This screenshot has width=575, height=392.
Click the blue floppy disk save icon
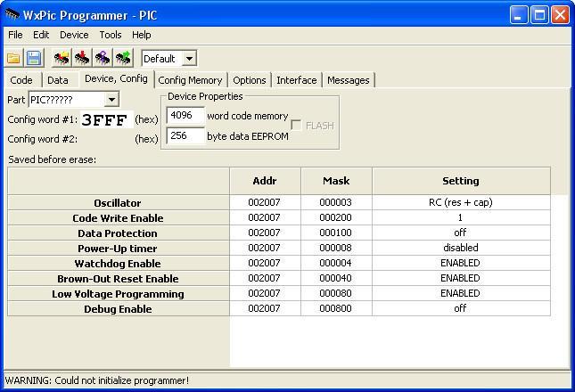(34, 58)
